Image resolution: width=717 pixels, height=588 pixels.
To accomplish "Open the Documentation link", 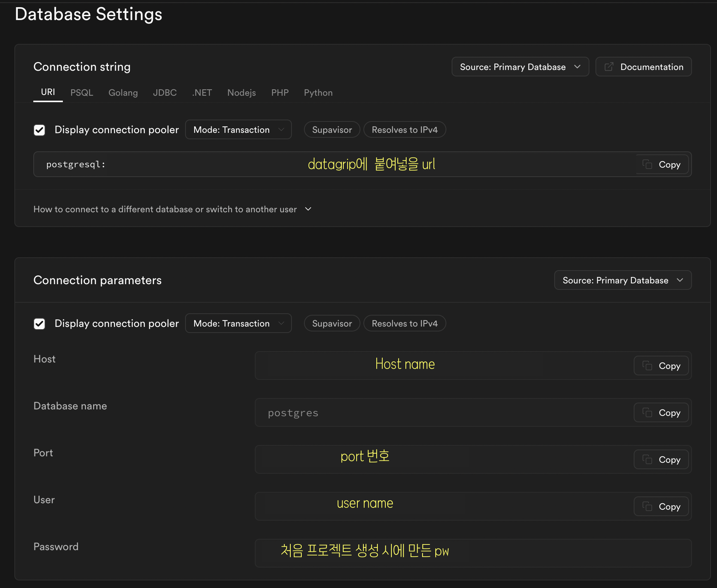I will (644, 67).
